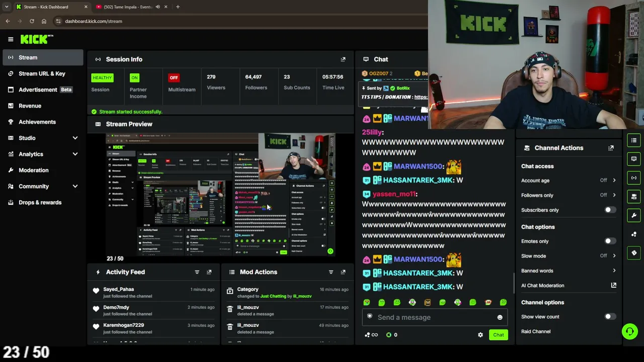The image size is (644, 362).
Task: Open Account age settings arrow
Action: pyautogui.click(x=614, y=180)
